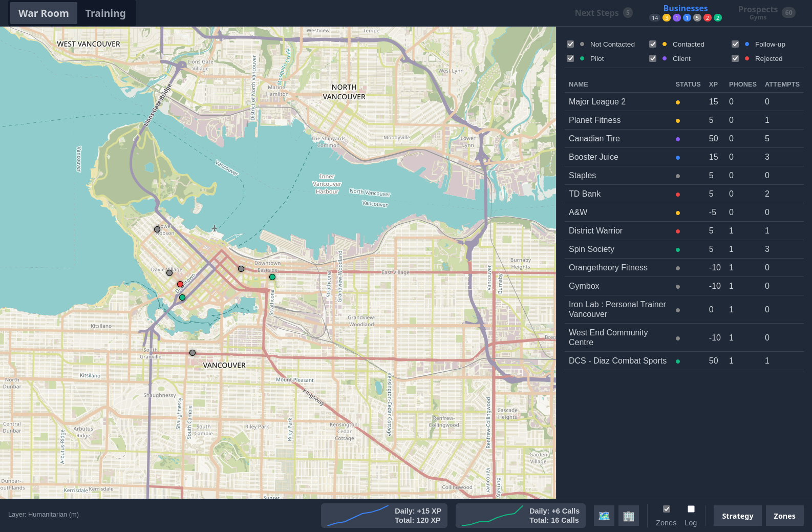Disable the Zones checkbox
The width and height of the screenshot is (812, 532).
pos(667,509)
